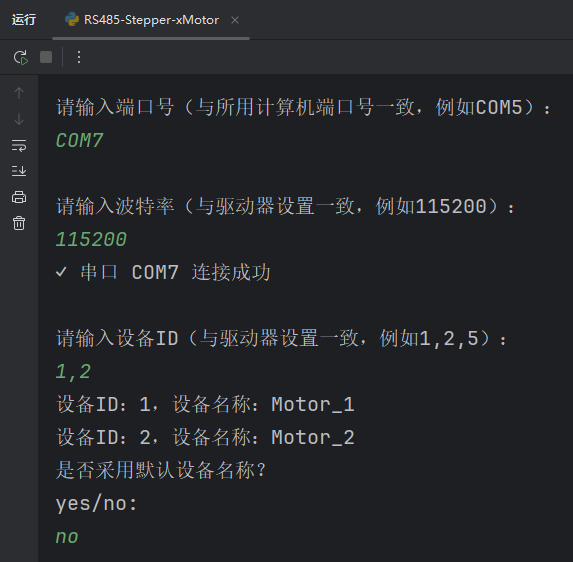Stop the running process
Screen dimensions: 573x562
pyautogui.click(x=46, y=57)
